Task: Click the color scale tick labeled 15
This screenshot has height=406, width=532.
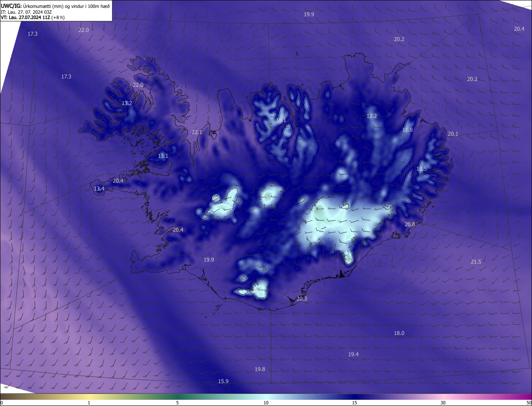Action: [x=355, y=403]
